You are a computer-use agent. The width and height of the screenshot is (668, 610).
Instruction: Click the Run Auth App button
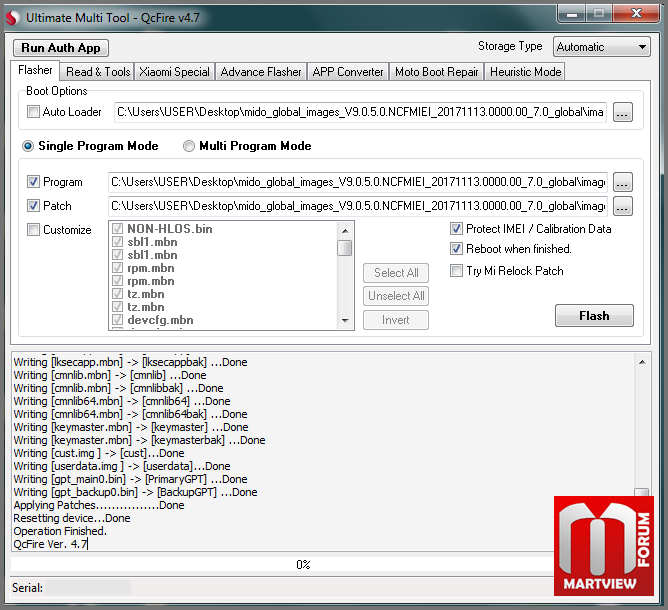[x=61, y=48]
